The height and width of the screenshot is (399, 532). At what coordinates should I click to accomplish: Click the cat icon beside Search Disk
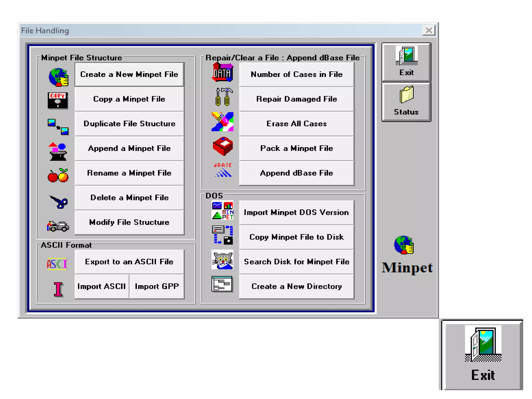pos(222,260)
